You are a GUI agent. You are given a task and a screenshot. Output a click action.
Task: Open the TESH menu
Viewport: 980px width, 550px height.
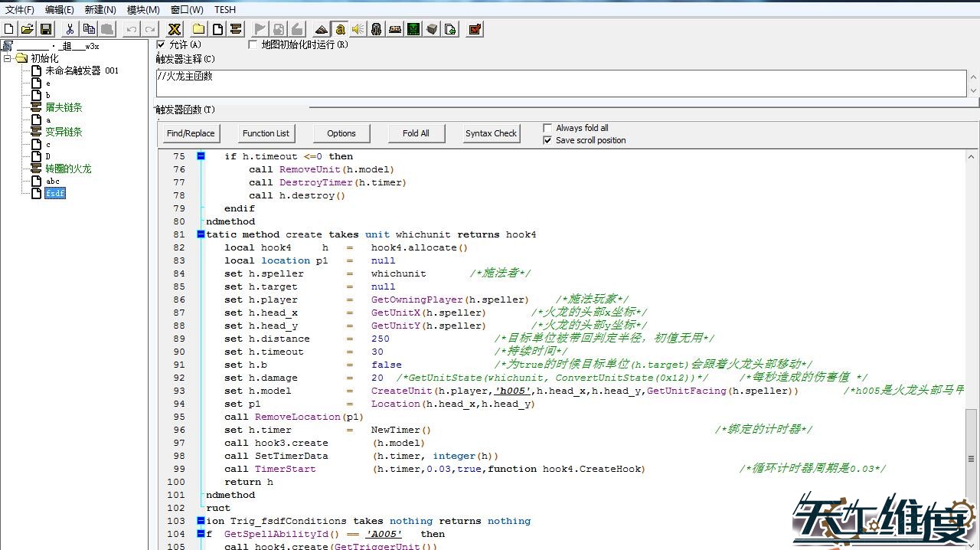(225, 10)
